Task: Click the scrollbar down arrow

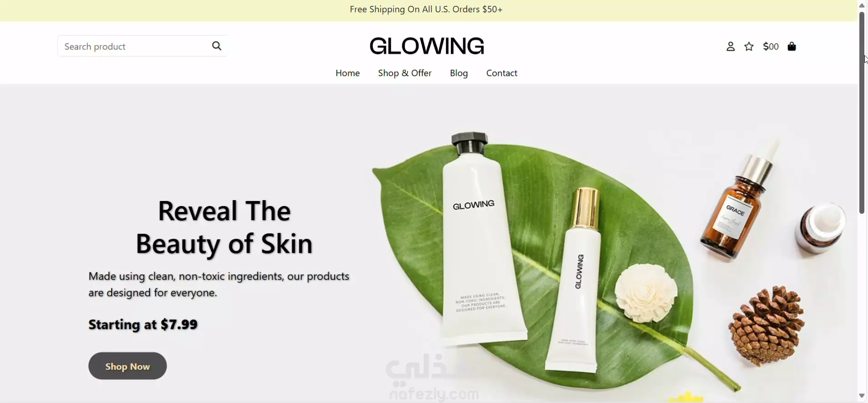Action: pos(862,396)
